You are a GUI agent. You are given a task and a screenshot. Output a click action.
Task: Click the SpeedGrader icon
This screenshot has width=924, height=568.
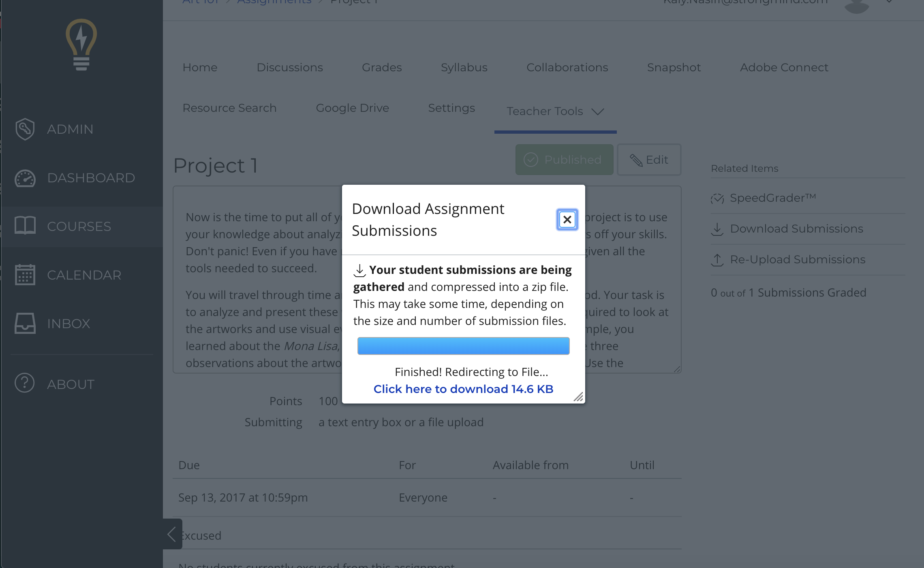[x=717, y=199]
